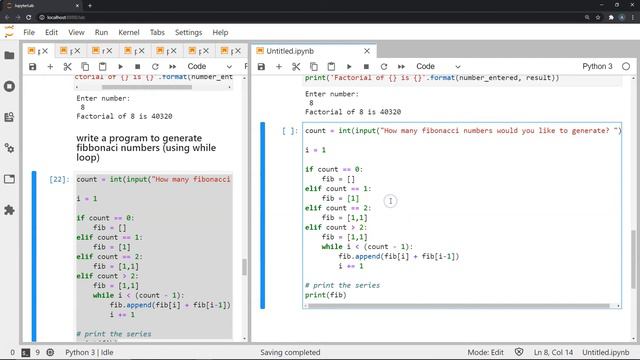Screen dimensions: 640x360
Task: Click the horizontal scrollbar of the Fibonacci cell
Action: (458, 306)
